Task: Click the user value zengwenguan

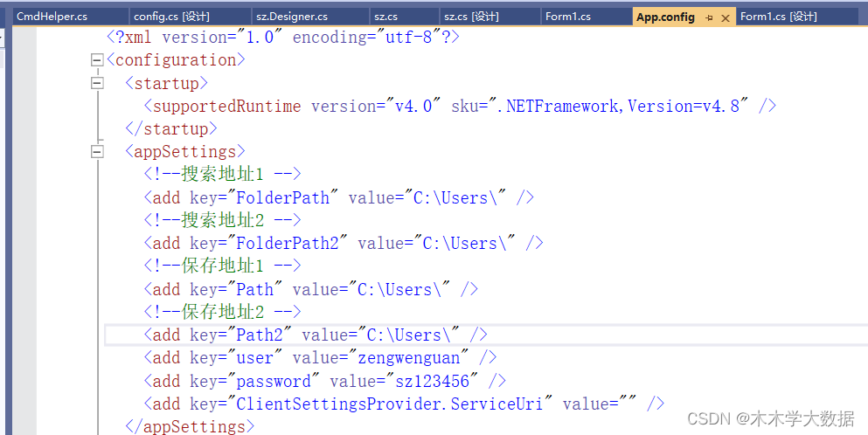Action: tap(408, 357)
